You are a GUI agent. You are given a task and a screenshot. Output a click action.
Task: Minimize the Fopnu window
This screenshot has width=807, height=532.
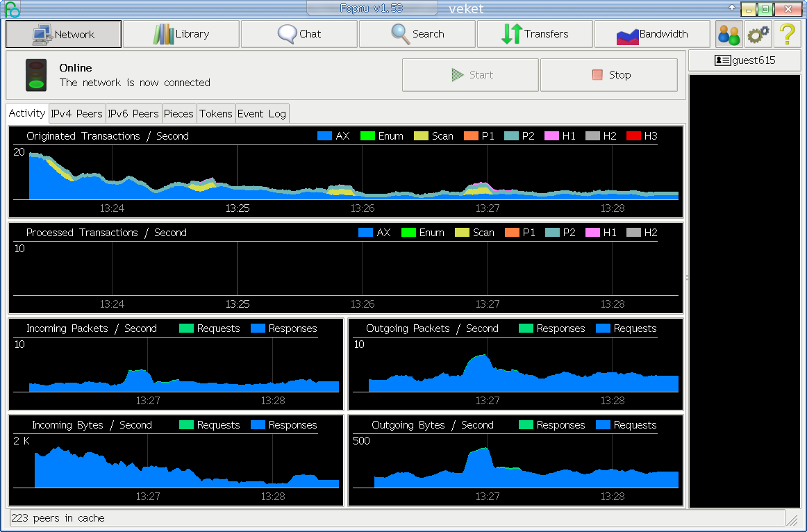[x=749, y=9]
